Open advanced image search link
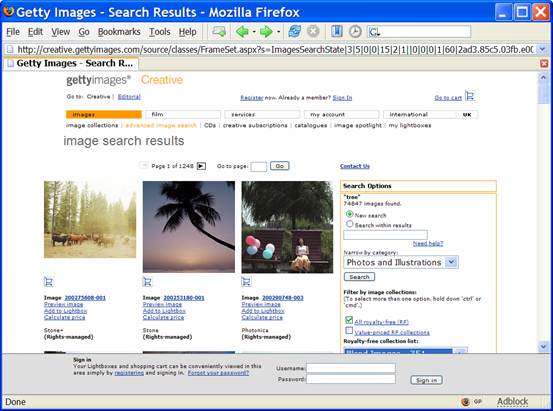Viewport: 553px width, 411px height. tap(161, 125)
